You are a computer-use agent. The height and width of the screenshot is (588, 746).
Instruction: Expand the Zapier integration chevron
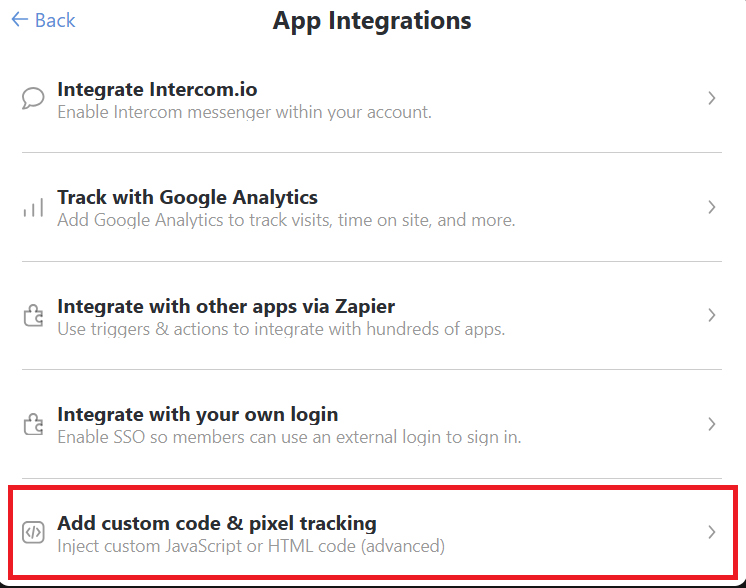coord(712,315)
